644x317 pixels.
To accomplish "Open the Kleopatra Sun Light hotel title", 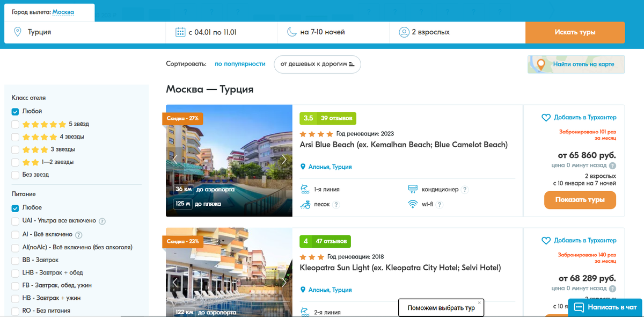I will tap(400, 268).
